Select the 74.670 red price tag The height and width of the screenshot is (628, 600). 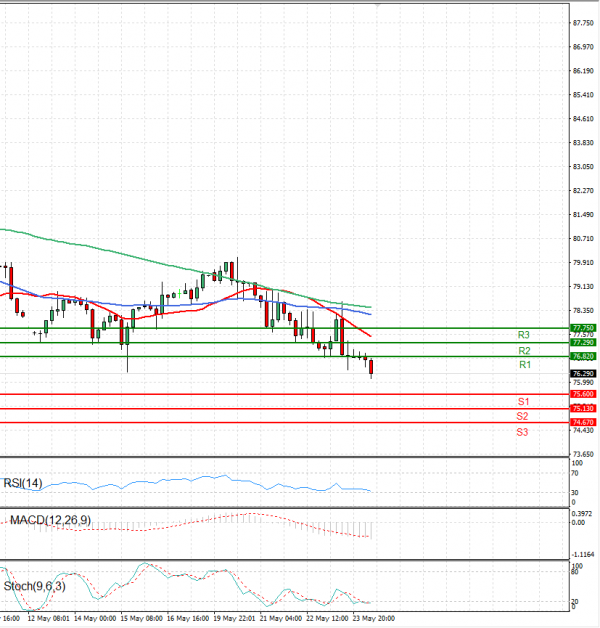click(583, 422)
